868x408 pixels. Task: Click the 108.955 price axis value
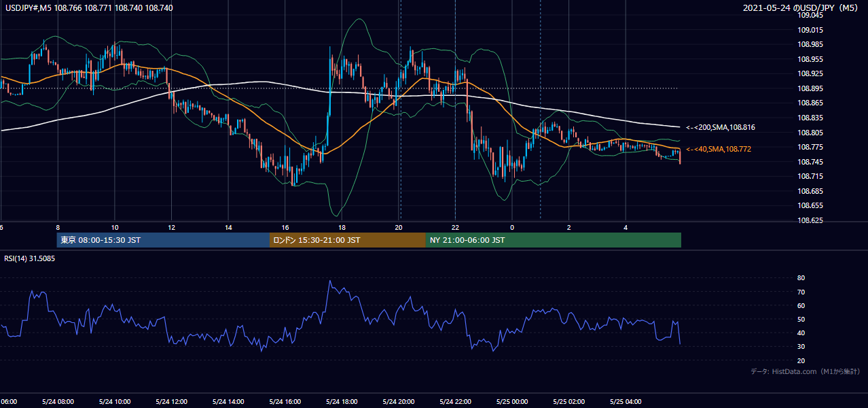pyautogui.click(x=811, y=59)
